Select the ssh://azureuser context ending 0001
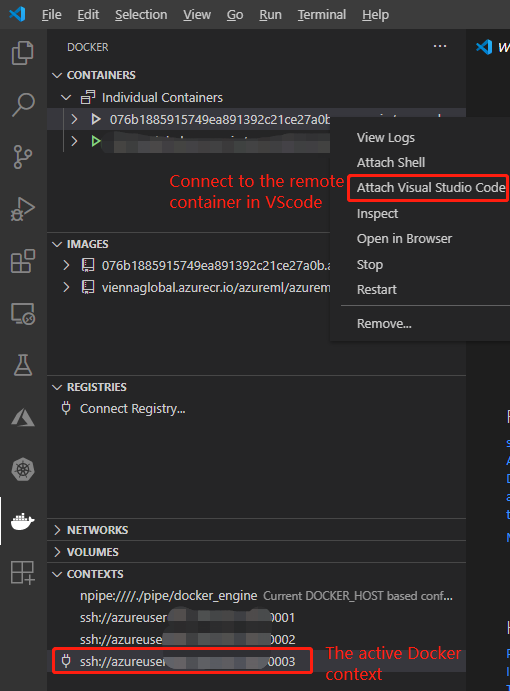 (257, 617)
